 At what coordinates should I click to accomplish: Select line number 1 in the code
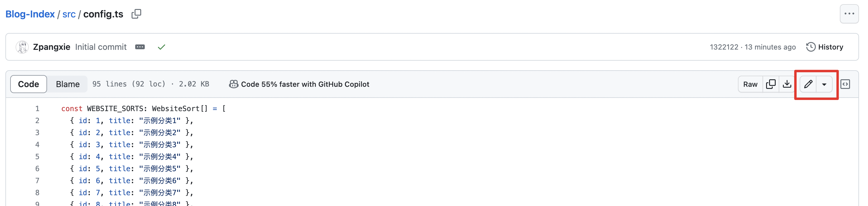[x=37, y=108]
